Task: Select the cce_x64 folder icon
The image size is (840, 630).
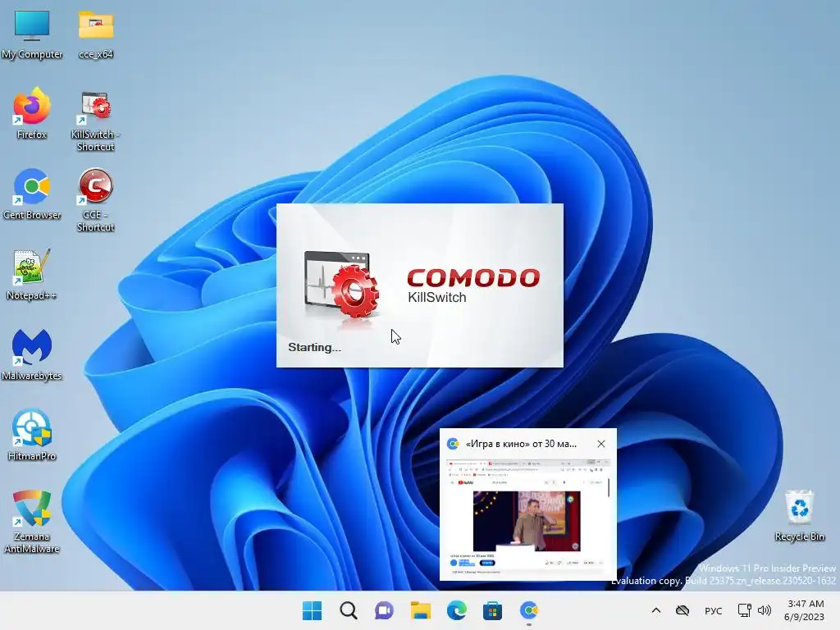Action: click(96, 33)
